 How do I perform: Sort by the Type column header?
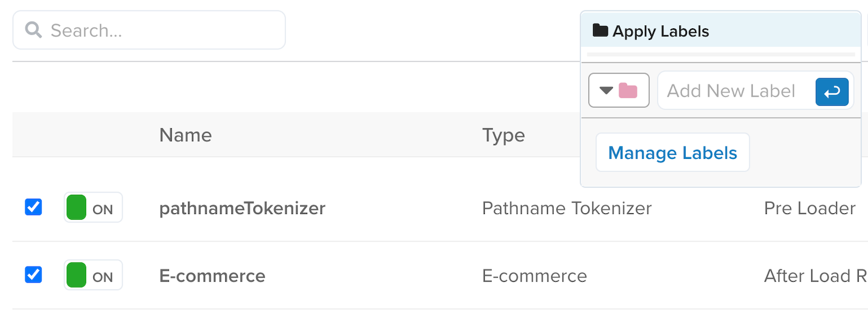503,135
